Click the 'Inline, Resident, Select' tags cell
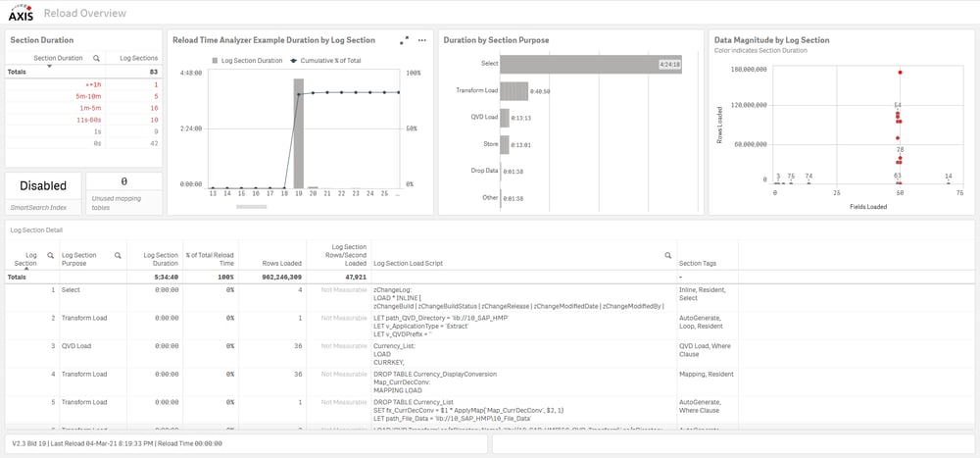The width and height of the screenshot is (980, 458). click(x=708, y=298)
